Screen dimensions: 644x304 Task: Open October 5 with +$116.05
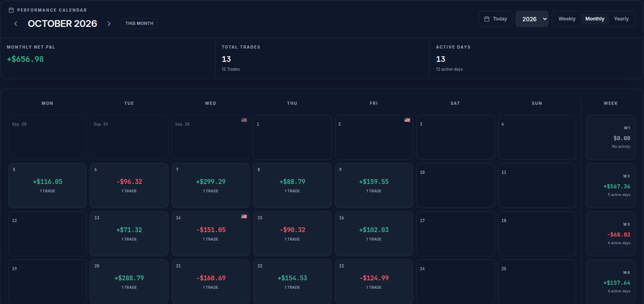(x=47, y=185)
